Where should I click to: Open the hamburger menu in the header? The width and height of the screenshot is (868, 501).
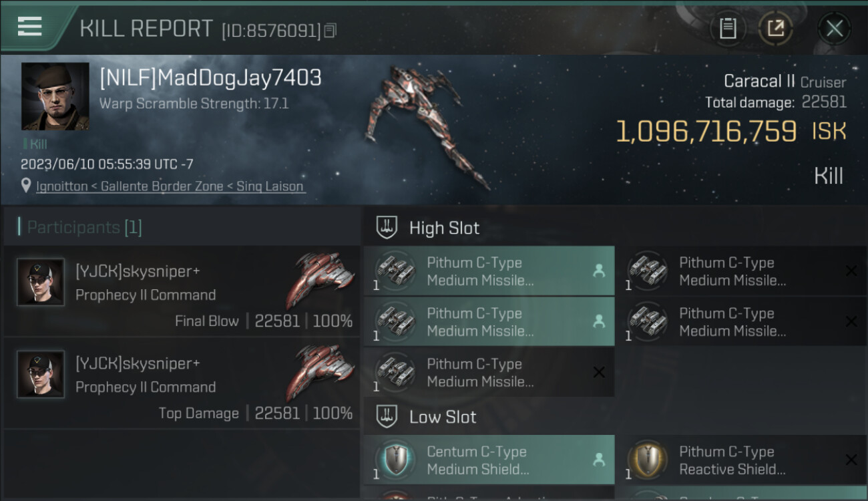click(30, 27)
